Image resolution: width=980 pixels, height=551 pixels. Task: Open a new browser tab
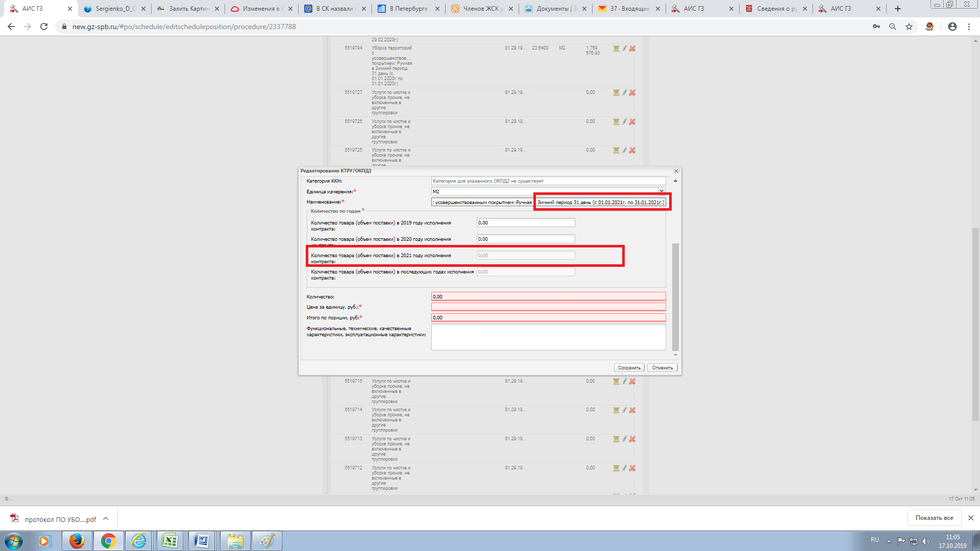click(x=898, y=9)
